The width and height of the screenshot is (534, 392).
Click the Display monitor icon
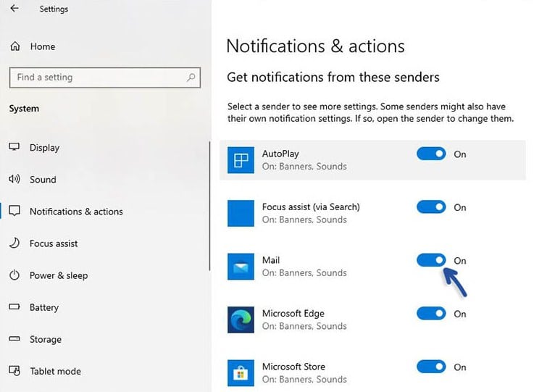(x=14, y=147)
